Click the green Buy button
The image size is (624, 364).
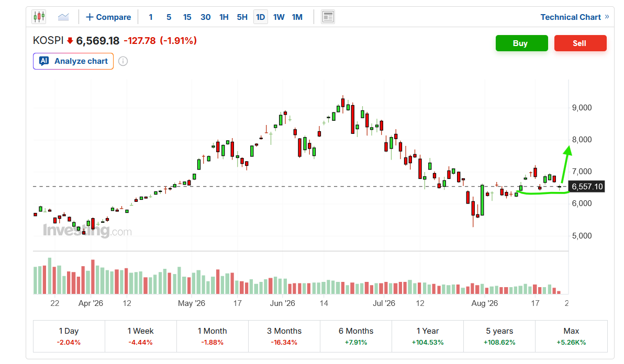point(522,43)
